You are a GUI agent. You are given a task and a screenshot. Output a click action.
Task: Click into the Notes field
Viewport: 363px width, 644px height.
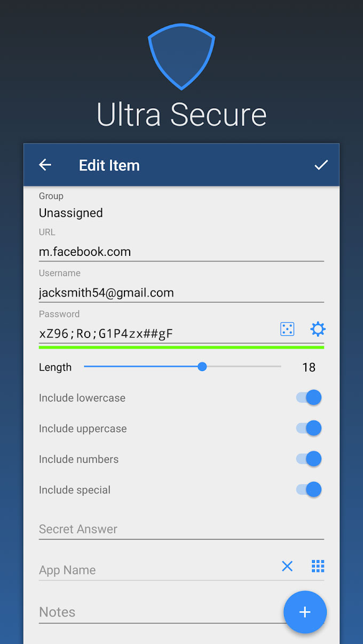(x=155, y=612)
